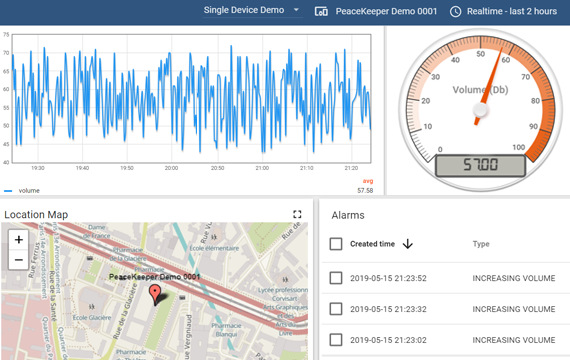This screenshot has height=360, width=570.
Task: Click the orange gauge needle
Action: (x=489, y=86)
